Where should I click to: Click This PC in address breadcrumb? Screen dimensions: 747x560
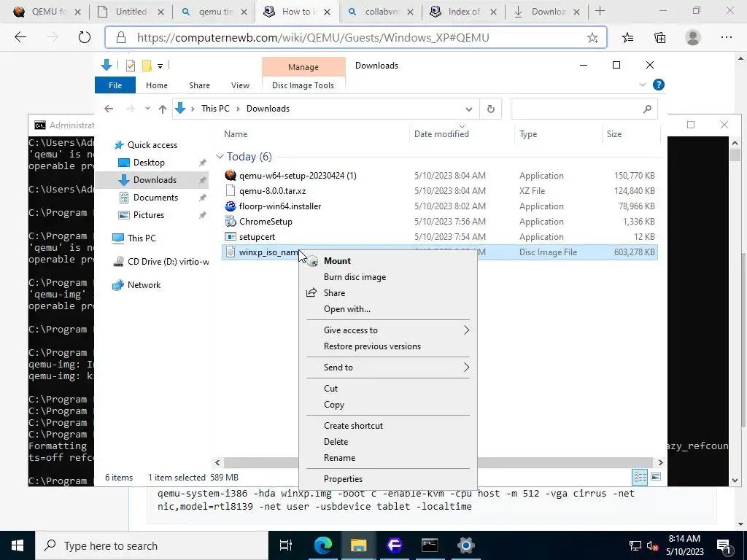coord(215,109)
